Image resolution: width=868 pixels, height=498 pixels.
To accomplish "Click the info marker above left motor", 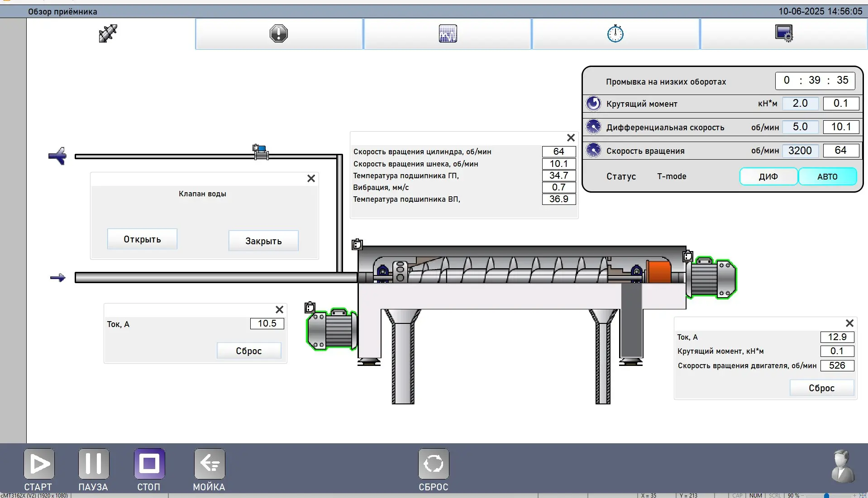I will (310, 308).
